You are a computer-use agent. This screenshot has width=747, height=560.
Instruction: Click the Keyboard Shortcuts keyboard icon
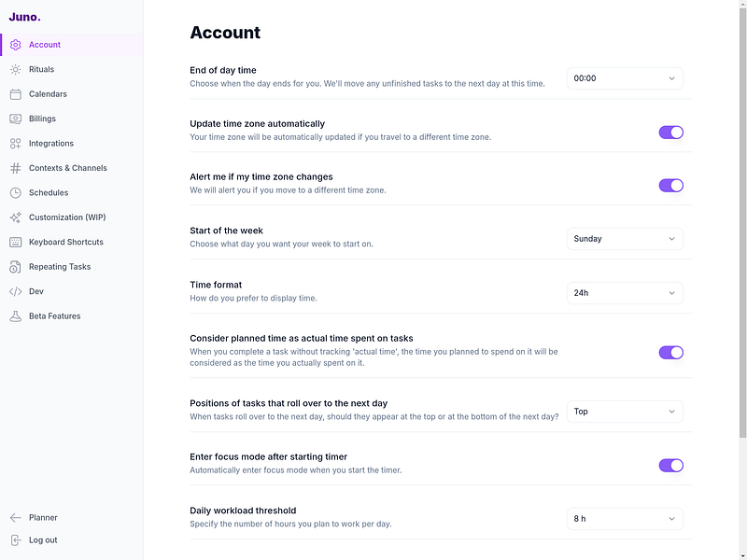15,242
